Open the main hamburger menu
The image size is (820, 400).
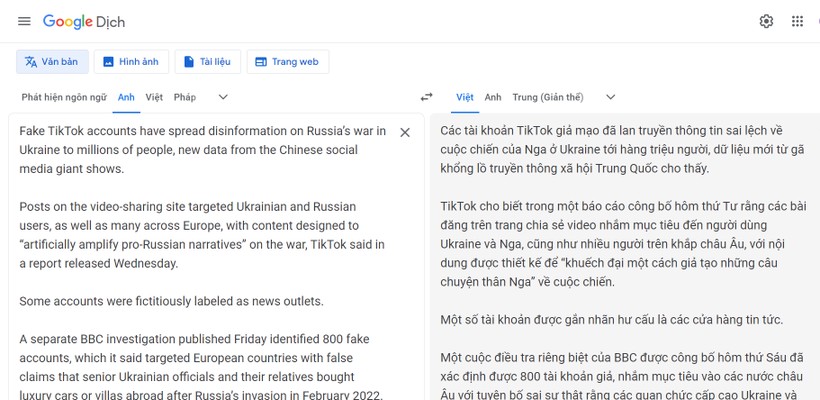click(24, 21)
